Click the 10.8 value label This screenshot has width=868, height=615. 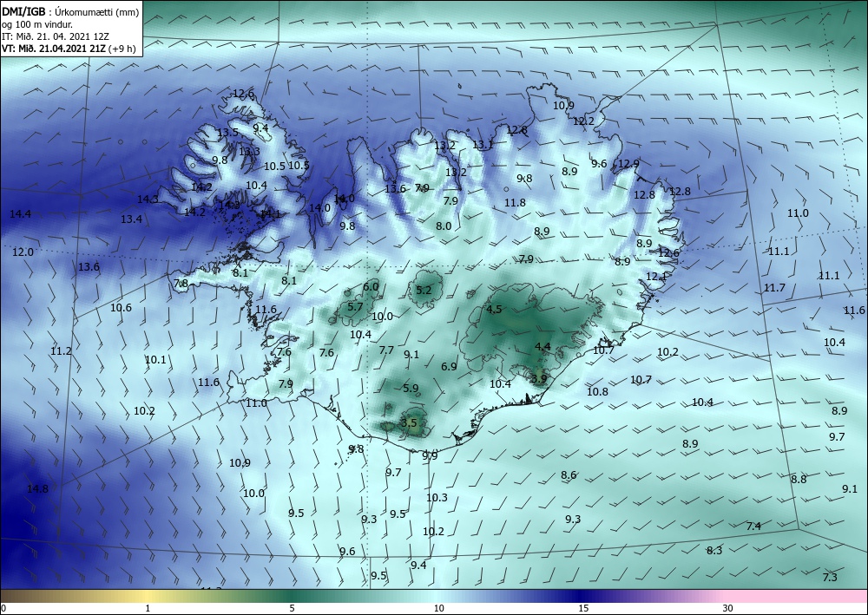[597, 391]
